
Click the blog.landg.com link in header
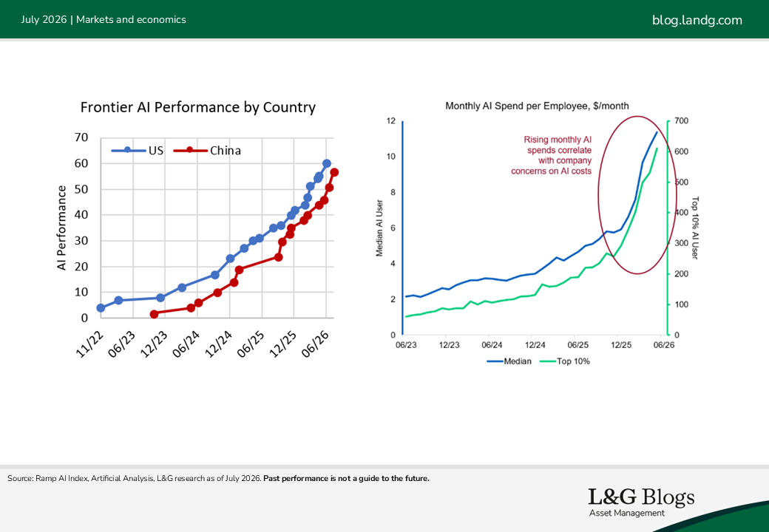click(x=697, y=20)
